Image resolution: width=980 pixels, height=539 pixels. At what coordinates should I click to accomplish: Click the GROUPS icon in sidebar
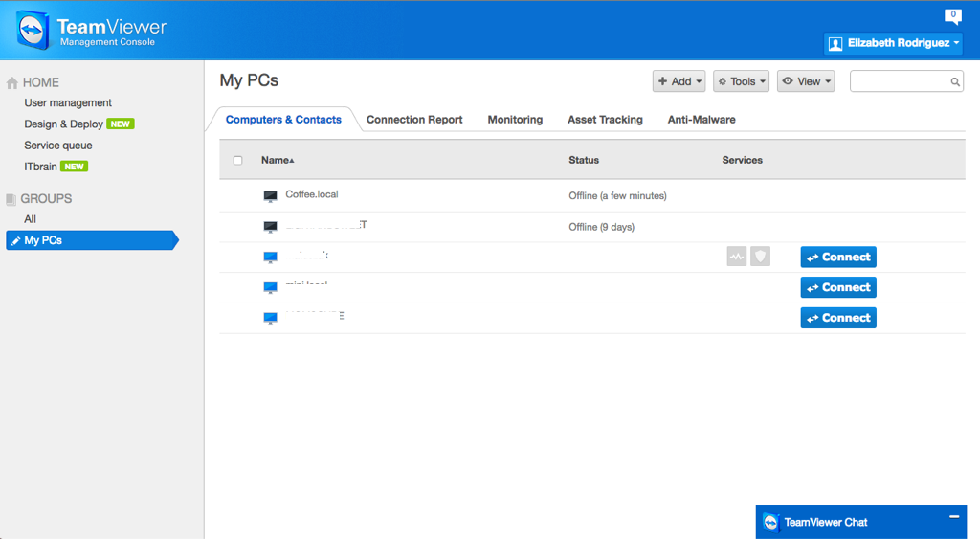11,199
